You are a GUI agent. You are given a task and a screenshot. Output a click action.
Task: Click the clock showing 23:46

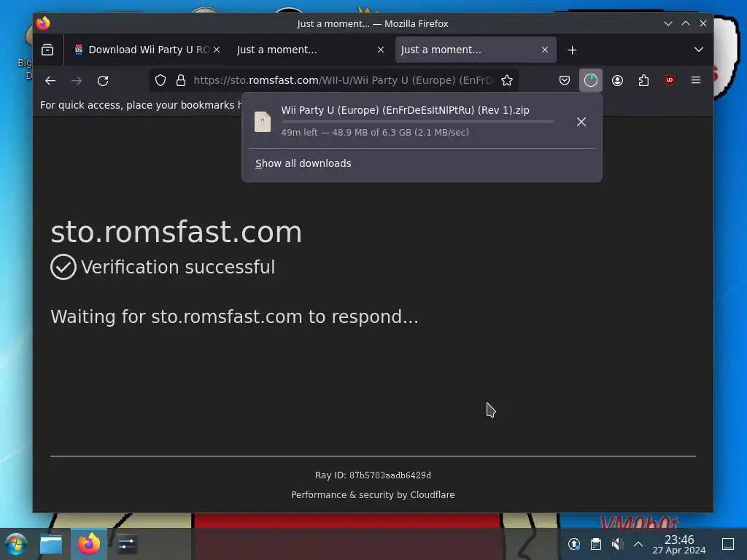point(679,544)
